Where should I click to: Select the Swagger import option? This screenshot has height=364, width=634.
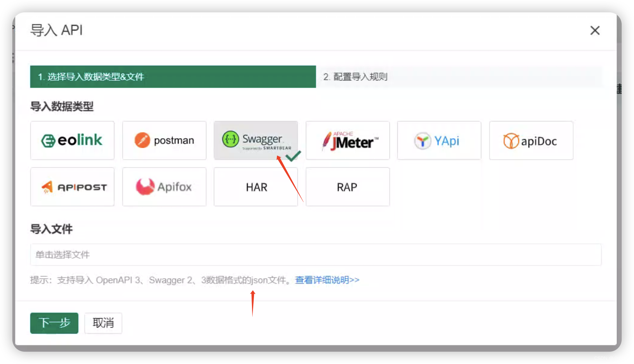256,140
